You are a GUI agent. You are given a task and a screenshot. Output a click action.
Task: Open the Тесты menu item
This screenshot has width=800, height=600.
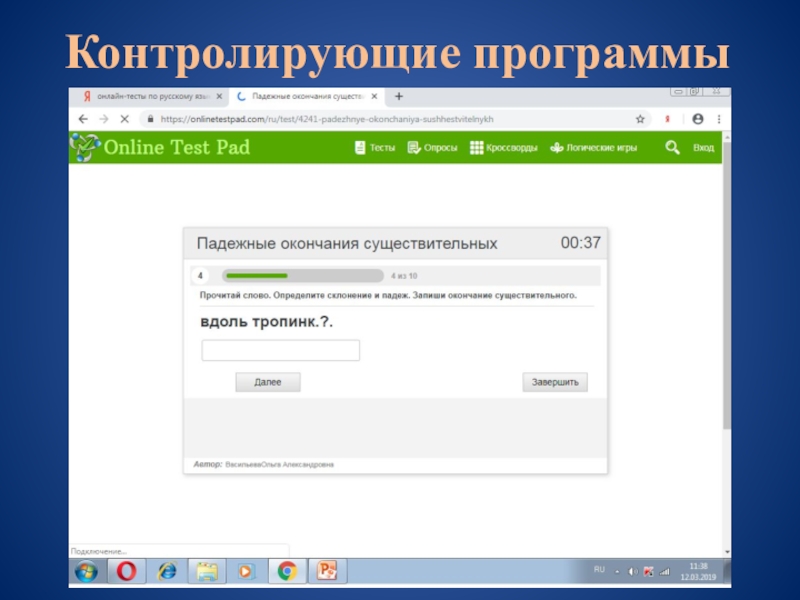click(376, 148)
